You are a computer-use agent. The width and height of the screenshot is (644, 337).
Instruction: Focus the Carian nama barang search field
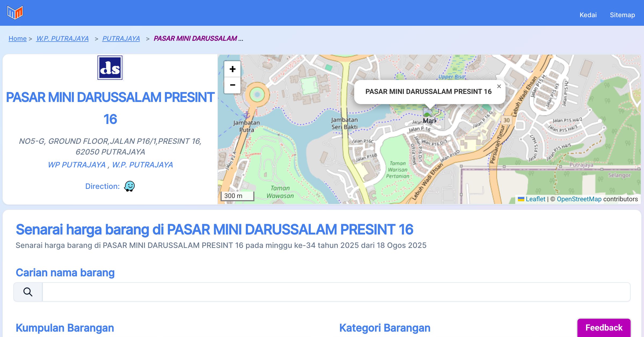[x=336, y=292]
